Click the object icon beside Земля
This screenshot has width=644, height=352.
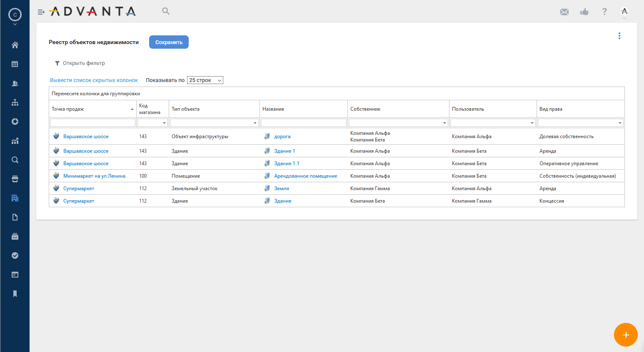[267, 188]
